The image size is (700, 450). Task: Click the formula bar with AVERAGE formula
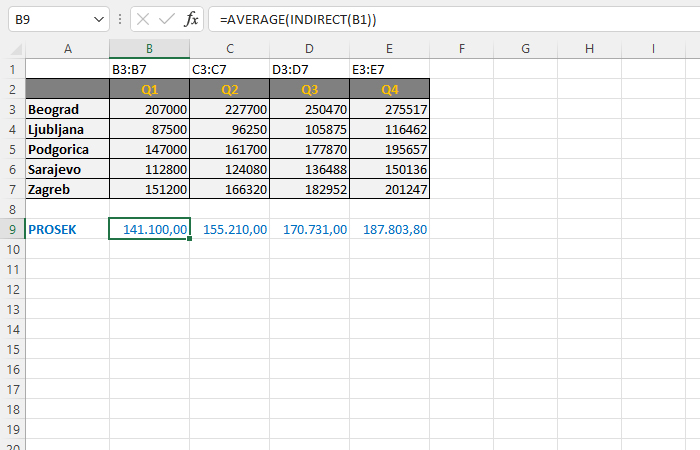pyautogui.click(x=450, y=19)
